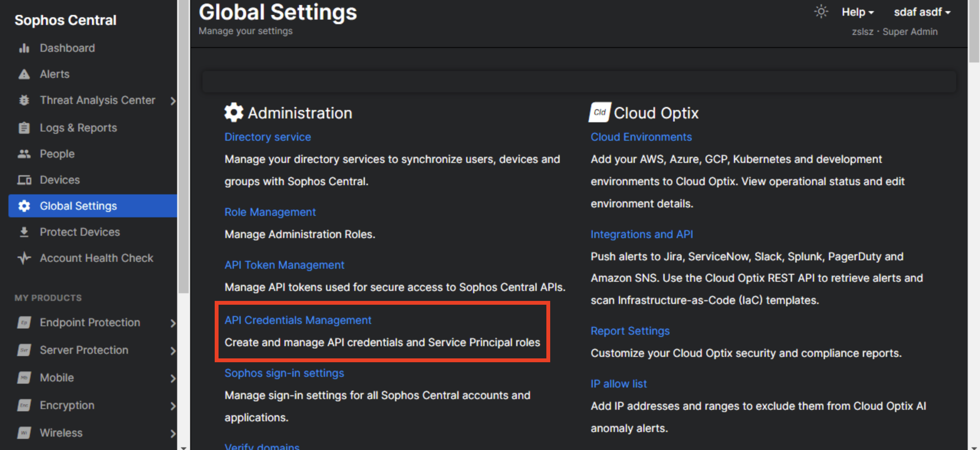980x450 pixels.
Task: Click the Threat Analysis Center bug icon
Action: (x=24, y=100)
